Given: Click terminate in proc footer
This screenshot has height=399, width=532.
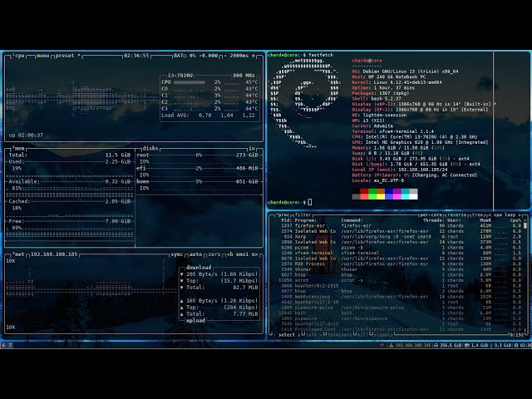Looking at the screenshot, I should [340, 334].
